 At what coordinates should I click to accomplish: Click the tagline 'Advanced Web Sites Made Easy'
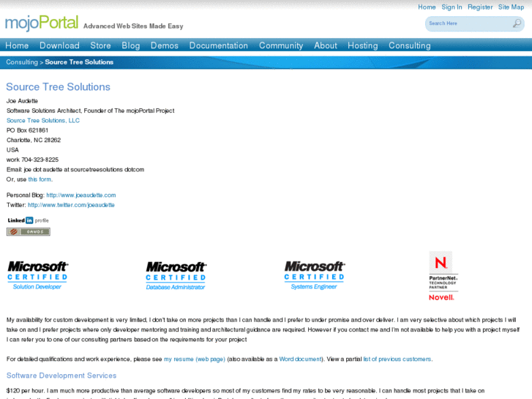133,26
